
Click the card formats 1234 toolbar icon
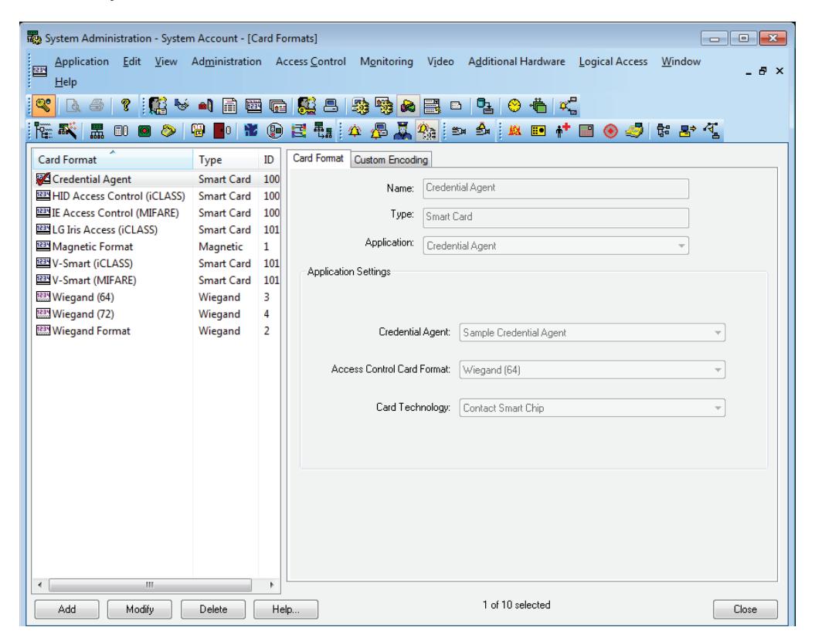(253, 106)
